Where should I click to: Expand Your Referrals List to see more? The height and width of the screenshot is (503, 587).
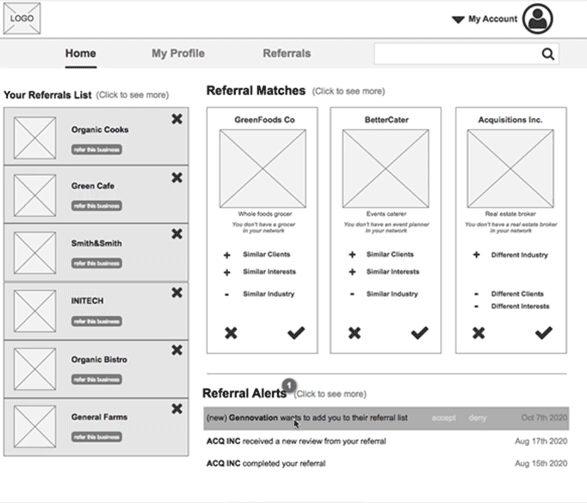(133, 95)
